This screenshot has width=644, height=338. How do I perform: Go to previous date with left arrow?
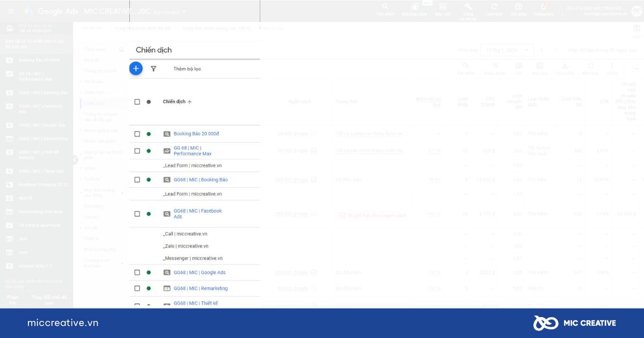[541, 50]
